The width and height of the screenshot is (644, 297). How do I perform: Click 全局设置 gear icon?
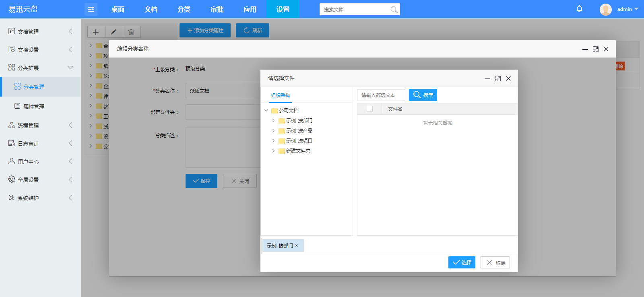click(x=12, y=179)
